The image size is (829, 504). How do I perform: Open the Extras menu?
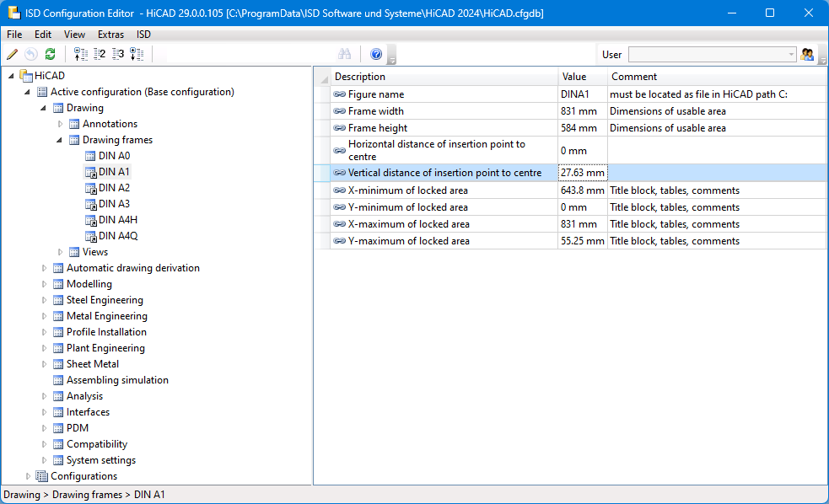(x=111, y=35)
